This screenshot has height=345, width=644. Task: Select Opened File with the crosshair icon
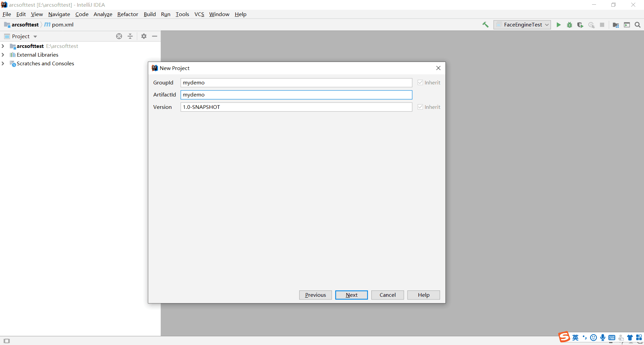click(119, 36)
